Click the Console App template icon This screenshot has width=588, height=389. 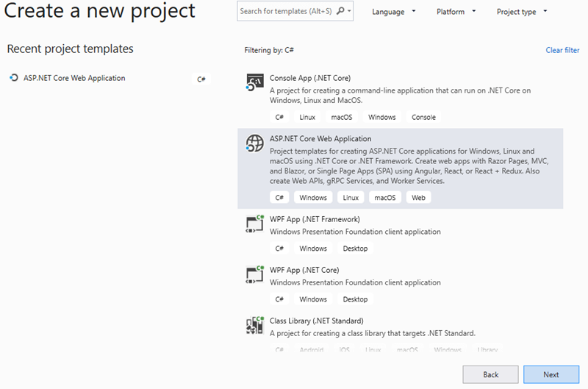(x=254, y=82)
